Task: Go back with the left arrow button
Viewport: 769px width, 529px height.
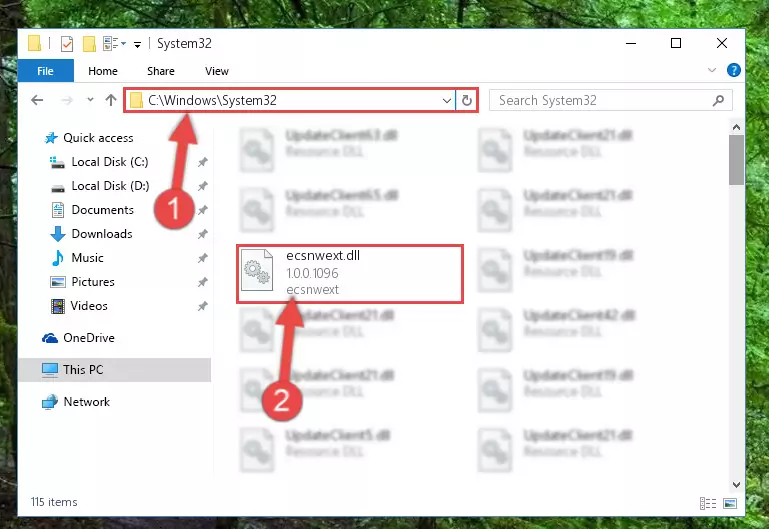Action: click(37, 101)
